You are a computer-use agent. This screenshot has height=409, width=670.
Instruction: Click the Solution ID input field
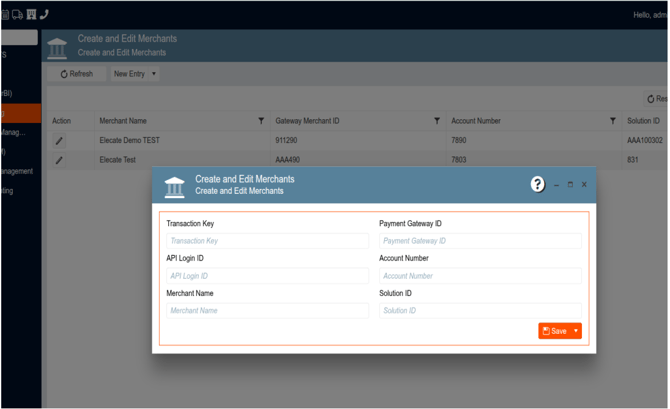pos(480,311)
